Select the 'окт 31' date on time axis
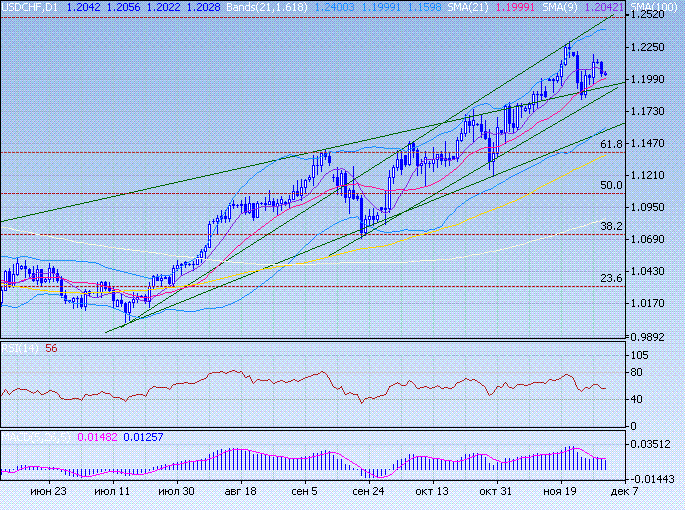 coord(495,492)
